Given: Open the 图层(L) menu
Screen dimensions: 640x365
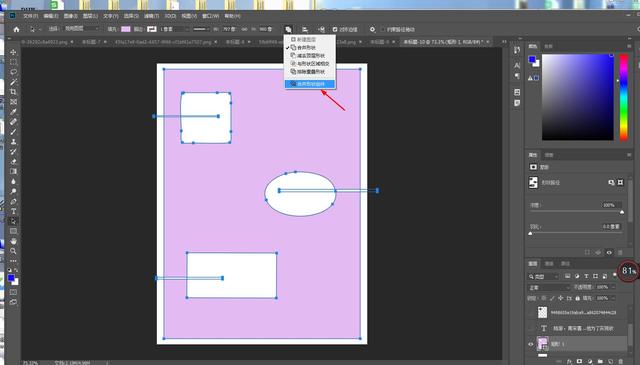Looking at the screenshot, I should pyautogui.click(x=90, y=16).
